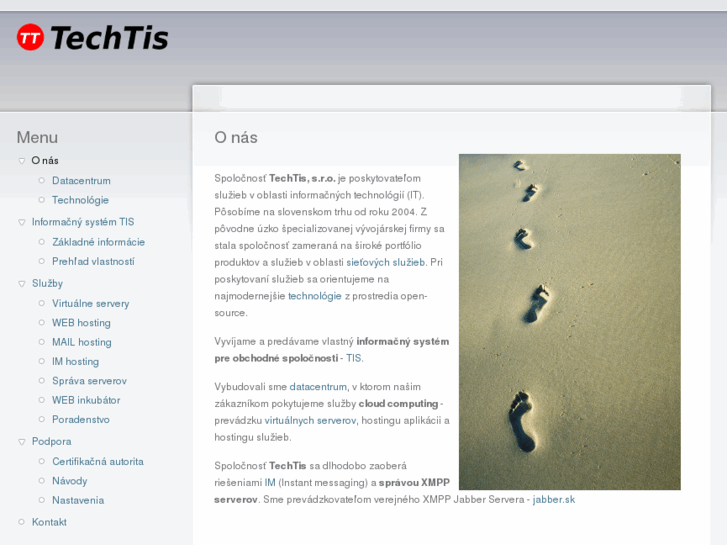Follow the technológie link in the article
The image size is (727, 545).
(315, 296)
